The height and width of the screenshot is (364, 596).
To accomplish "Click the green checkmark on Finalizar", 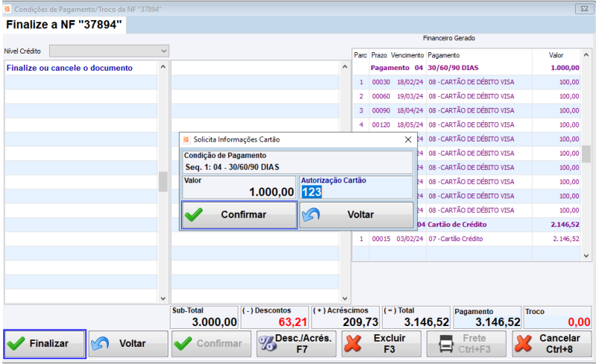I will 16,343.
